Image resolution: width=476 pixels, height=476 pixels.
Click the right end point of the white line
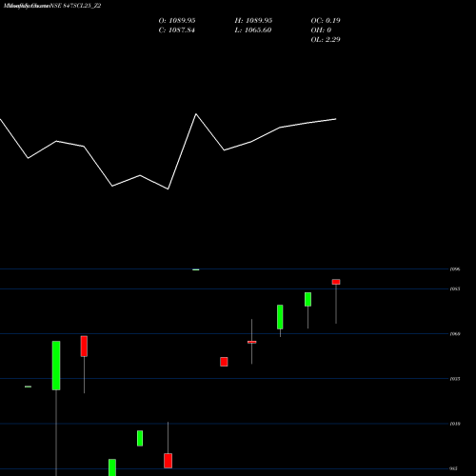pyautogui.click(x=336, y=119)
